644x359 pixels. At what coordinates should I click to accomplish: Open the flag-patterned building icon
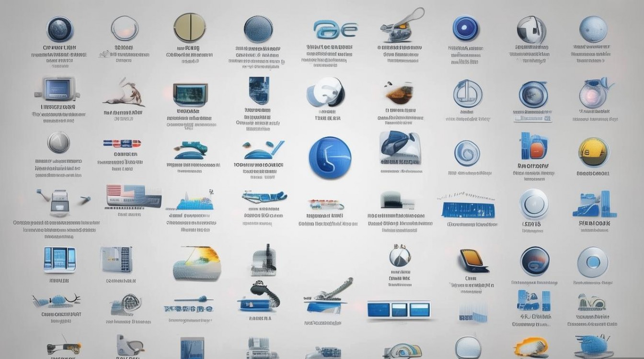[x=133, y=197]
